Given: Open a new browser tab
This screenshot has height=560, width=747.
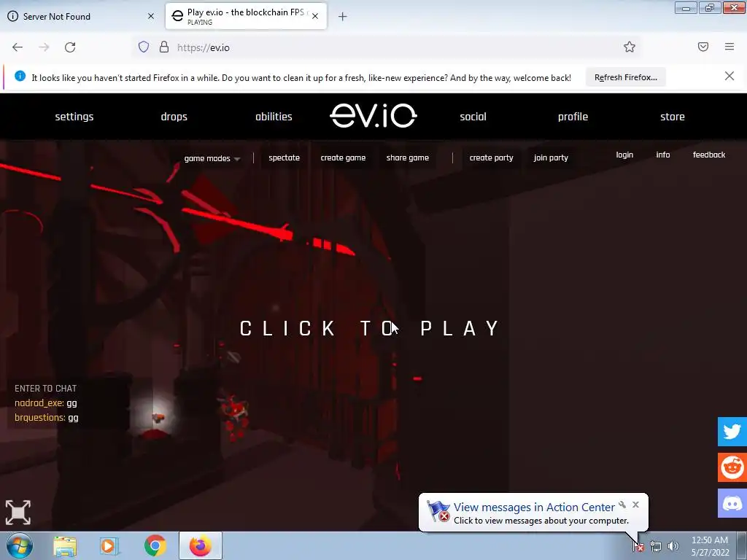Looking at the screenshot, I should (x=343, y=17).
